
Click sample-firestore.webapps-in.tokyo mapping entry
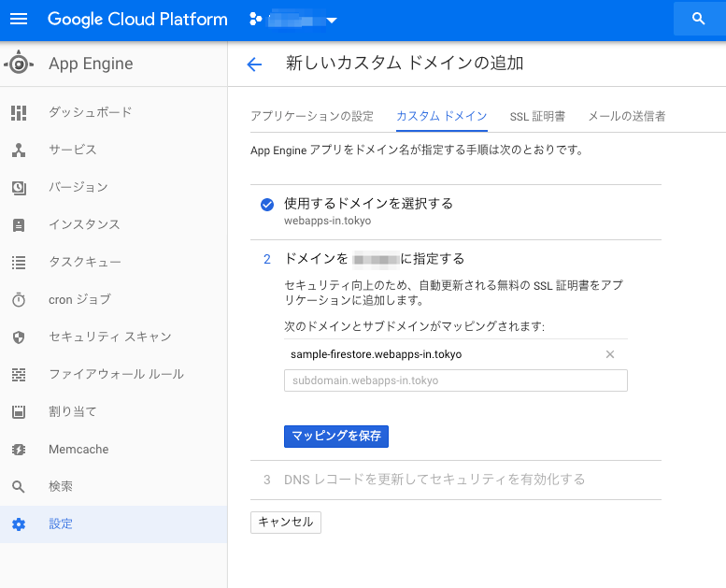click(x=376, y=354)
